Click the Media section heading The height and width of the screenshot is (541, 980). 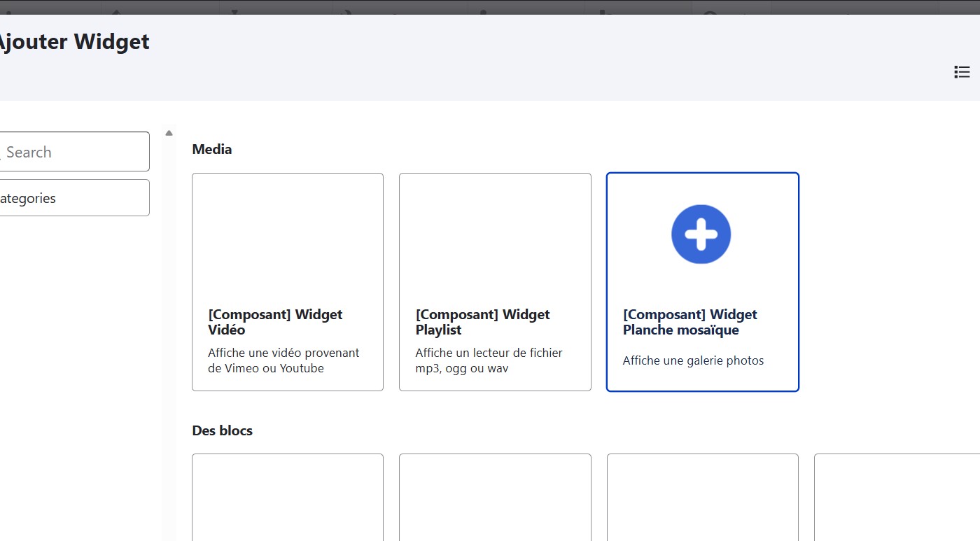tap(211, 149)
